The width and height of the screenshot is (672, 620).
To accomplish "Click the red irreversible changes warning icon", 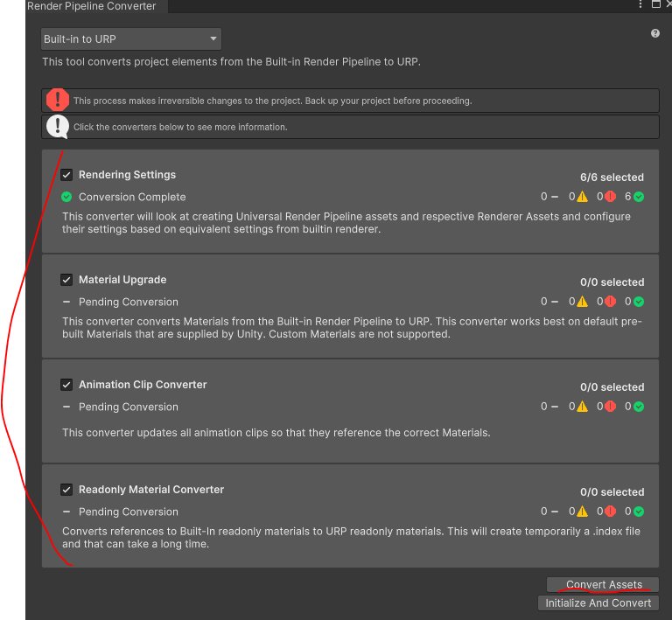I will [58, 100].
